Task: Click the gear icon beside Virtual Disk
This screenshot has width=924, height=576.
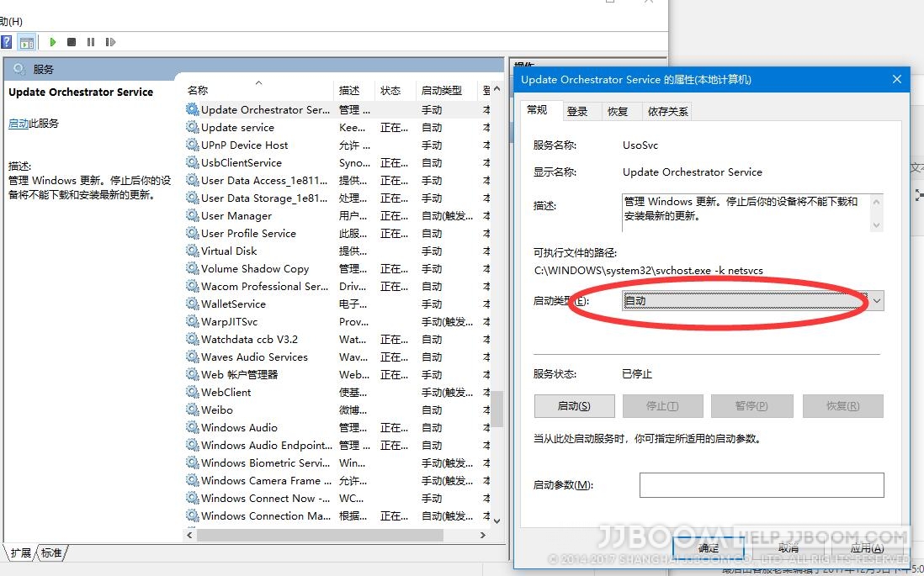Action: [x=194, y=251]
